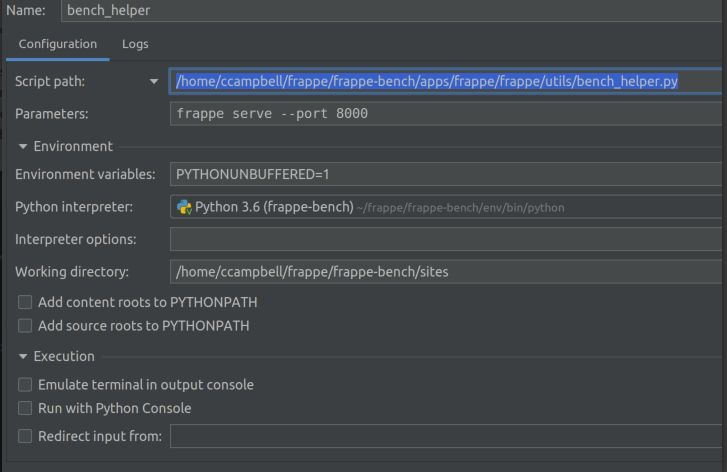This screenshot has width=727, height=472.
Task: Switch to the Logs tab
Action: pyautogui.click(x=135, y=44)
